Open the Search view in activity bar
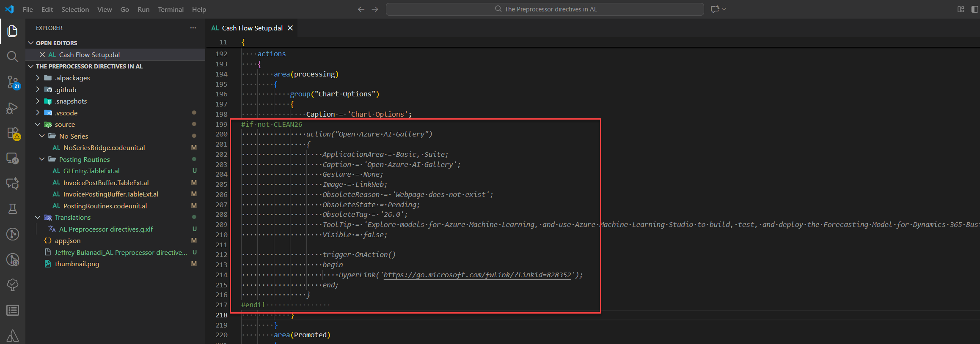The height and width of the screenshot is (344, 980). click(13, 56)
